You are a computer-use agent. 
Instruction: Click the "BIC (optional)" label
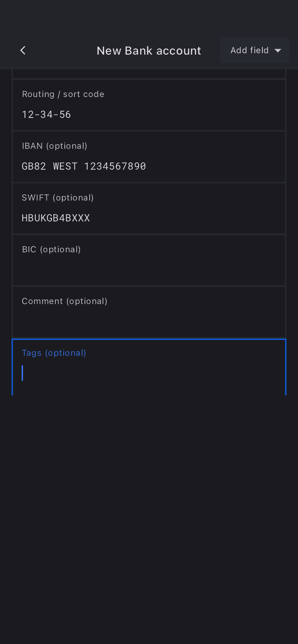pyautogui.click(x=51, y=249)
